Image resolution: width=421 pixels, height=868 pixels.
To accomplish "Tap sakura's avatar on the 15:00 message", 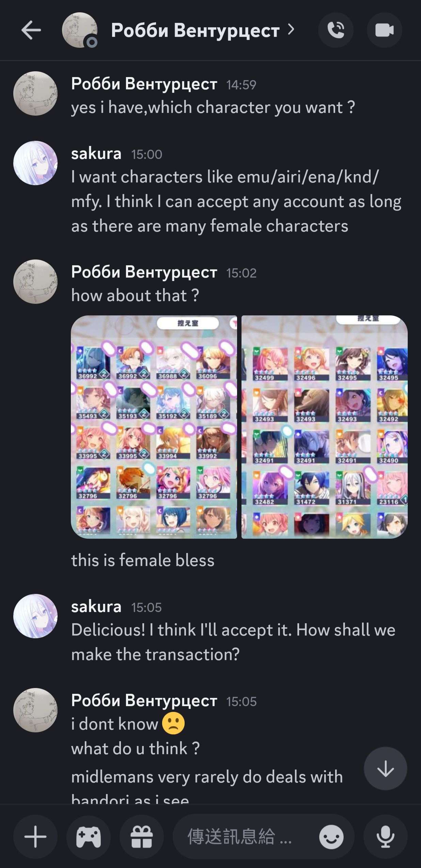I will 35,163.
